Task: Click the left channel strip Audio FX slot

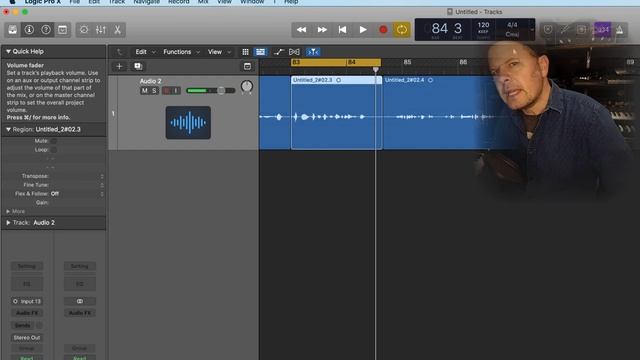Action: coord(27,313)
